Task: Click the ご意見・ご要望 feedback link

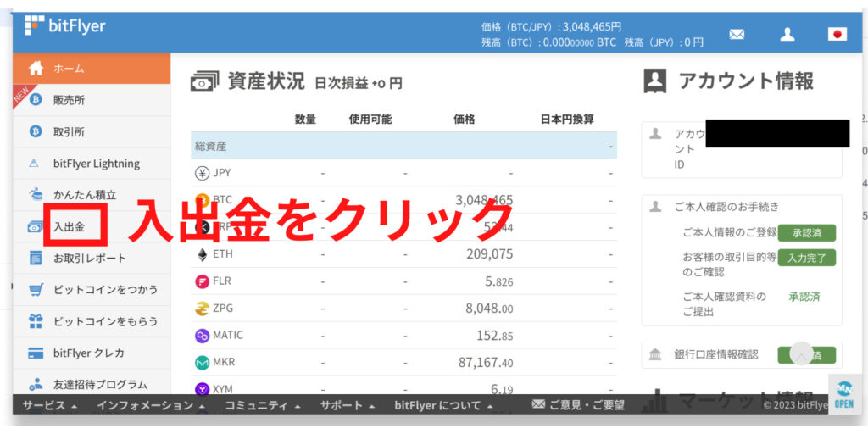Action: coord(578,406)
